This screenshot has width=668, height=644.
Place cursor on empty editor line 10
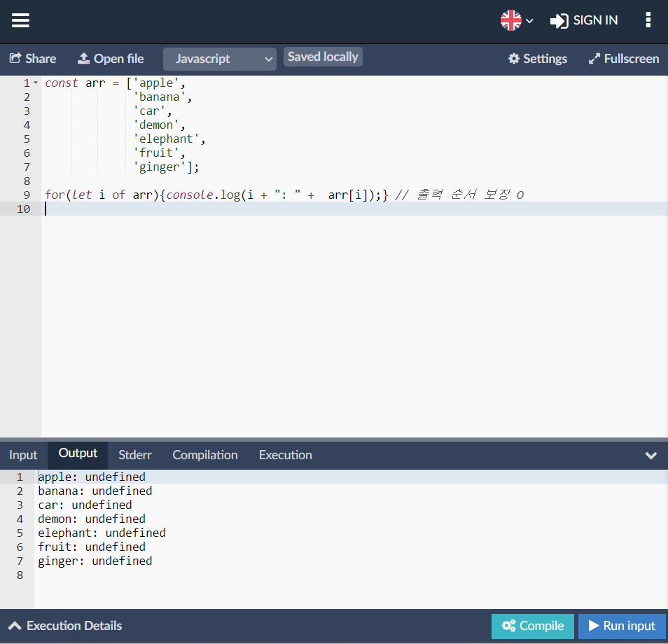[x=354, y=209]
